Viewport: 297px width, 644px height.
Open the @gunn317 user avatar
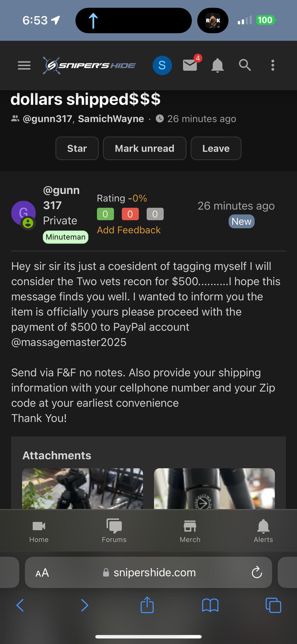pos(23,213)
